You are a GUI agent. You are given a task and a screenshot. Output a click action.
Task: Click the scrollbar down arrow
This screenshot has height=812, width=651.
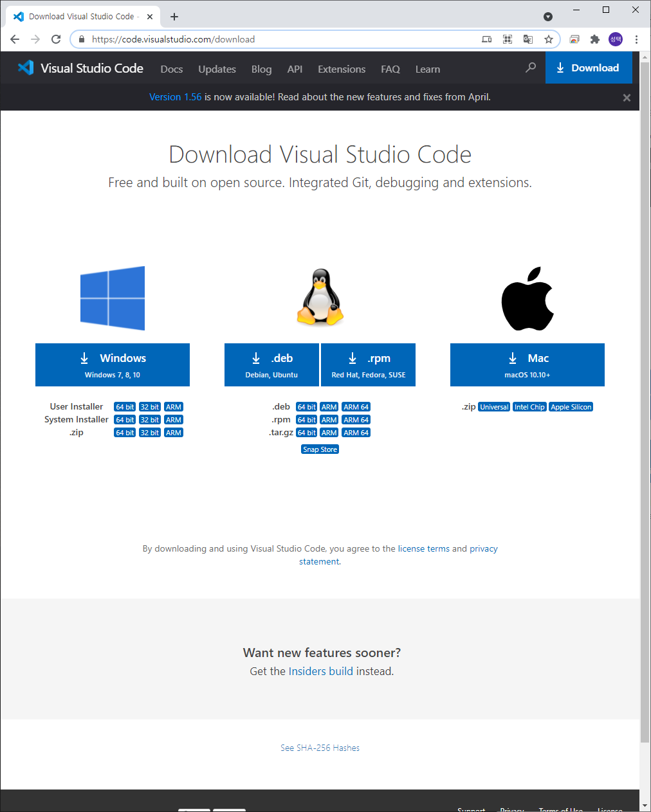(645, 805)
